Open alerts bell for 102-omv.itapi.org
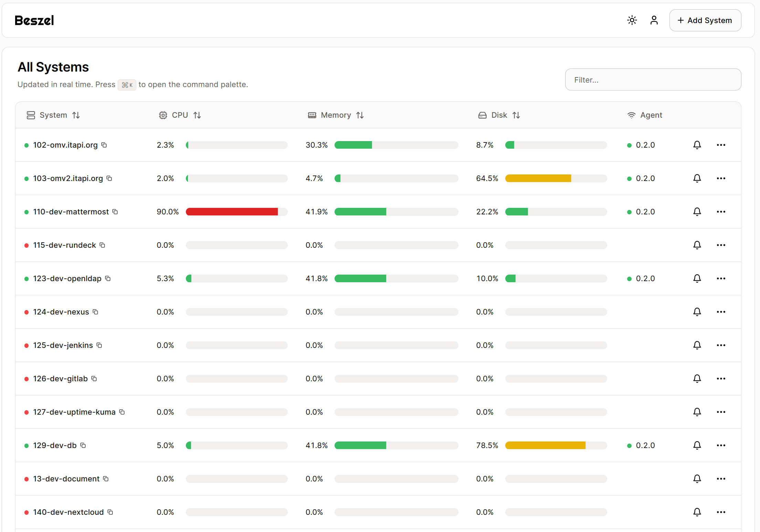The width and height of the screenshot is (760, 532). coord(697,145)
